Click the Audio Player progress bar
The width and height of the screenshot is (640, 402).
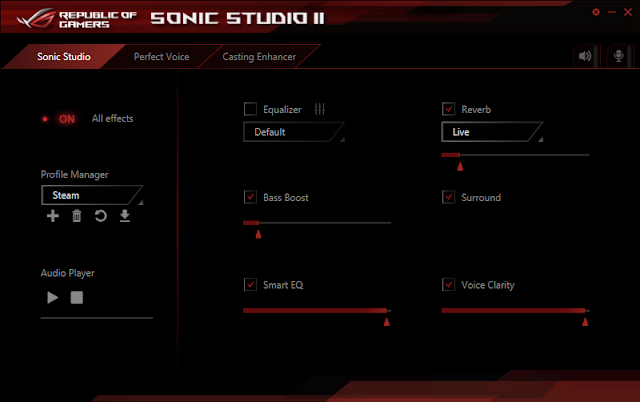click(x=97, y=318)
